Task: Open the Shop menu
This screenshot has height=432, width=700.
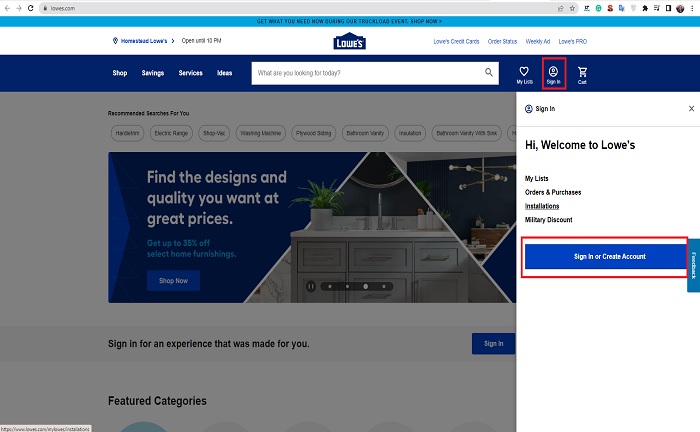Action: pos(120,73)
